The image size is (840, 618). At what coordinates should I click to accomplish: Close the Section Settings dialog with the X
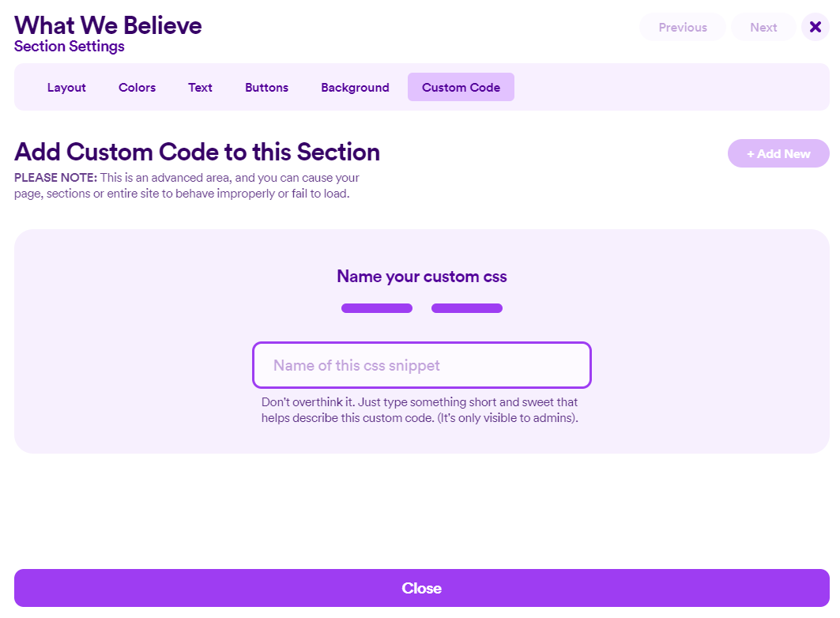coord(816,26)
